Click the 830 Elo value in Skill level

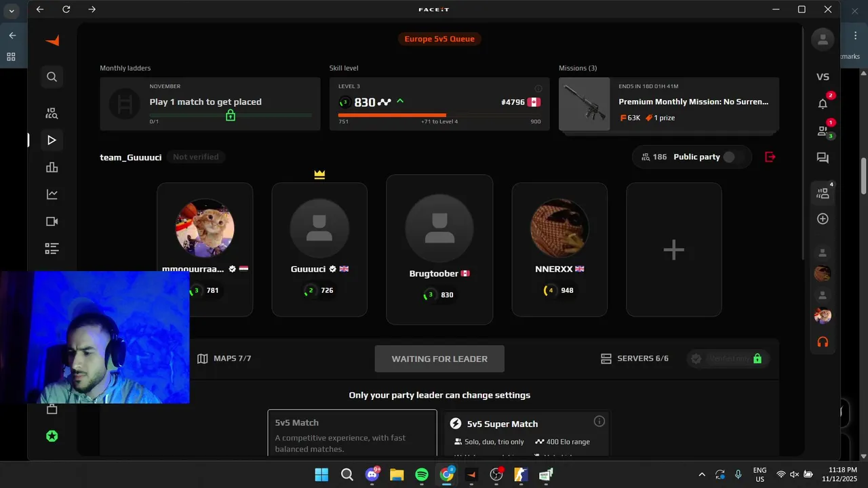tap(365, 102)
